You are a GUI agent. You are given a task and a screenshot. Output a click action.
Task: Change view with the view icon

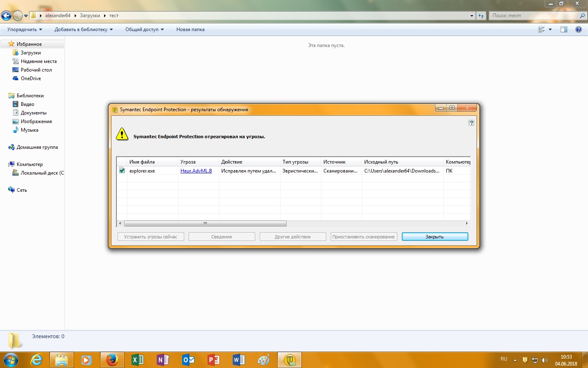pos(541,29)
